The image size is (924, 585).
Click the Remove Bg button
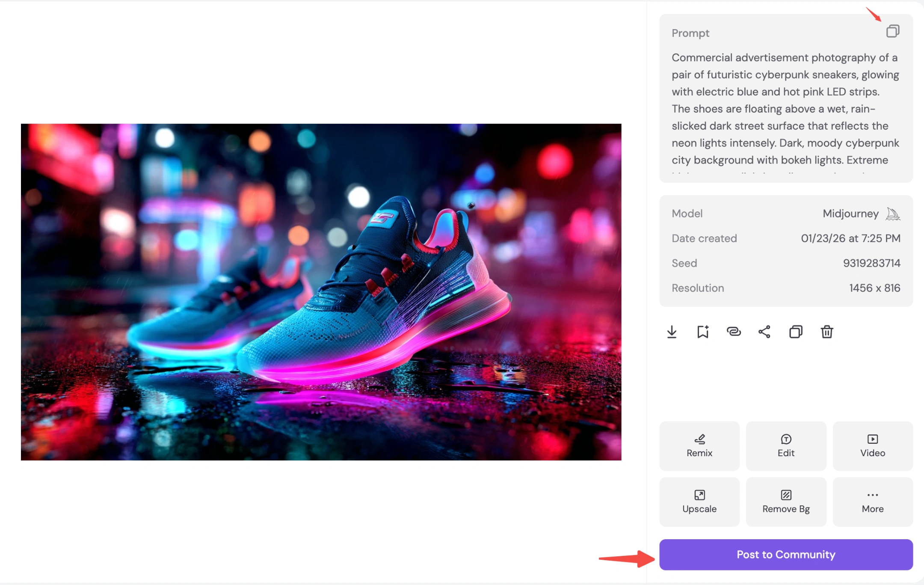coord(786,502)
